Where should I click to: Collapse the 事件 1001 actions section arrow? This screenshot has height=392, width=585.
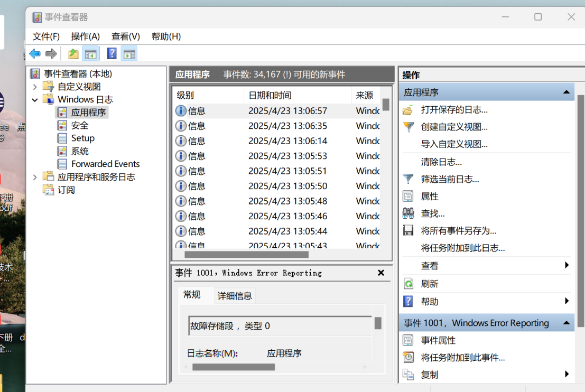pyautogui.click(x=567, y=323)
